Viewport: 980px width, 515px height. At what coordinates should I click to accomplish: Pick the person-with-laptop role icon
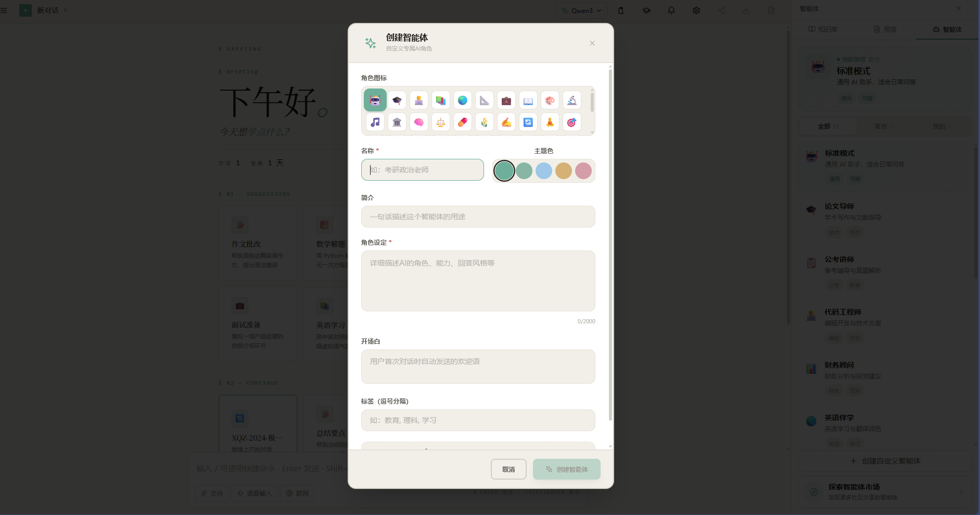point(419,100)
